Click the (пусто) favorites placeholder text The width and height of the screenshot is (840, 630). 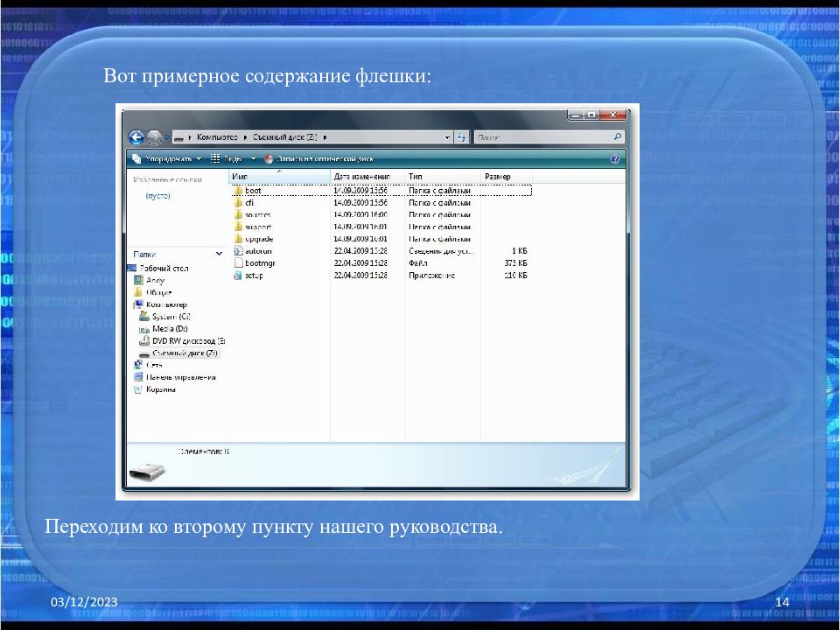tap(157, 196)
